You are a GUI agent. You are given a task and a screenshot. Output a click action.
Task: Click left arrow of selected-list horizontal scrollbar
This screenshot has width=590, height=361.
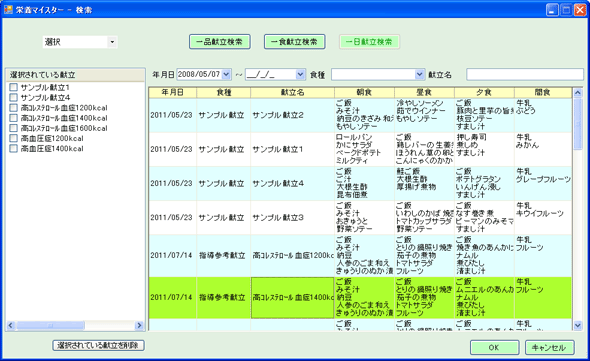click(x=11, y=325)
